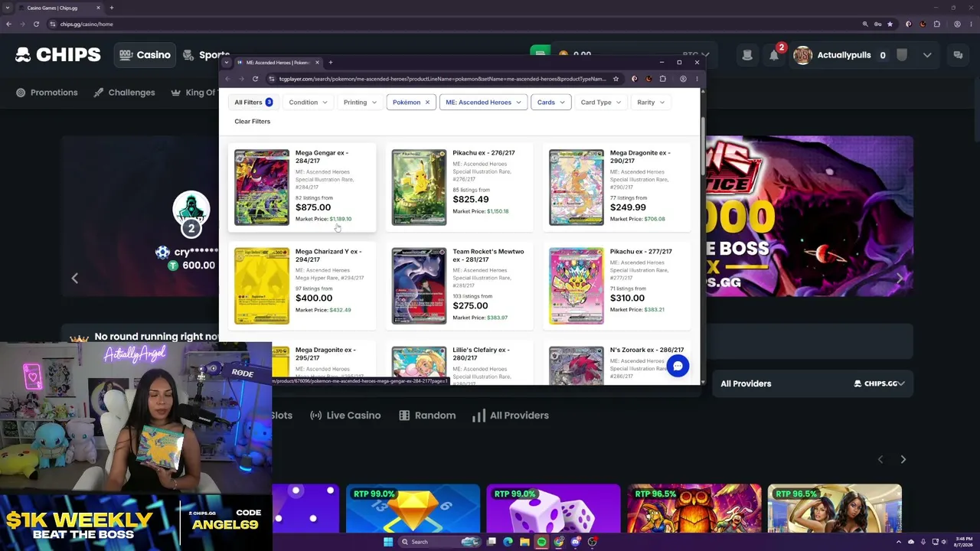Screen dimensions: 980x551
Task: Select the Live Casino category
Action: pos(345,416)
